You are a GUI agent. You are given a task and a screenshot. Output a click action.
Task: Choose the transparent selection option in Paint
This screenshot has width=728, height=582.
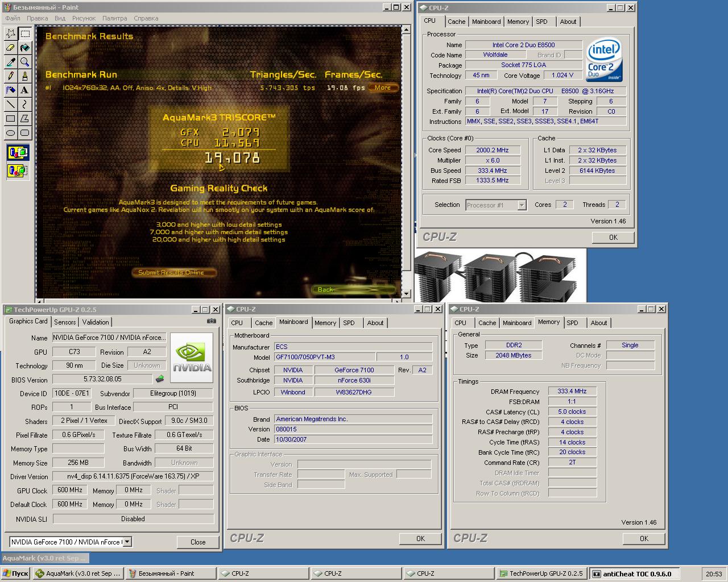click(x=18, y=170)
